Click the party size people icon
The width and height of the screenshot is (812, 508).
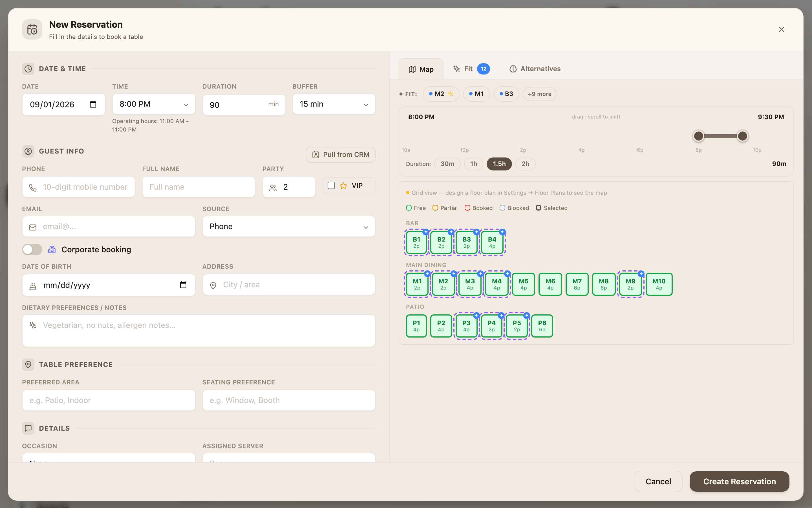tap(273, 187)
